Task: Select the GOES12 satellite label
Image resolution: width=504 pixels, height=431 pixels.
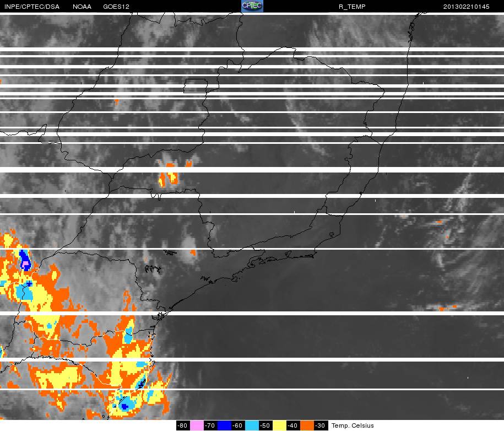Action: pyautogui.click(x=116, y=7)
